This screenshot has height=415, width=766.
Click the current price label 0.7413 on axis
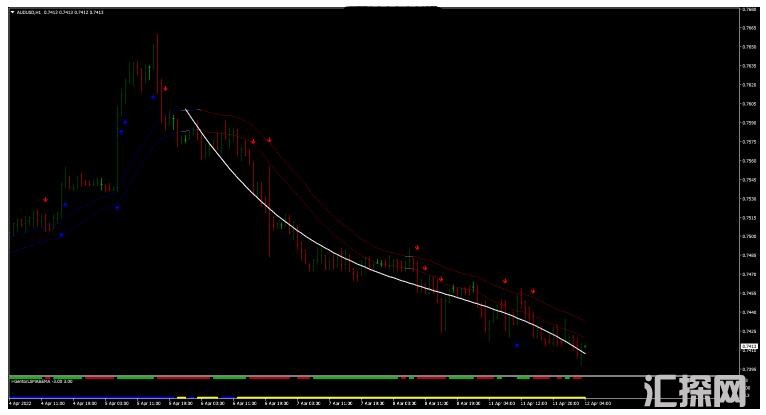coord(749,345)
